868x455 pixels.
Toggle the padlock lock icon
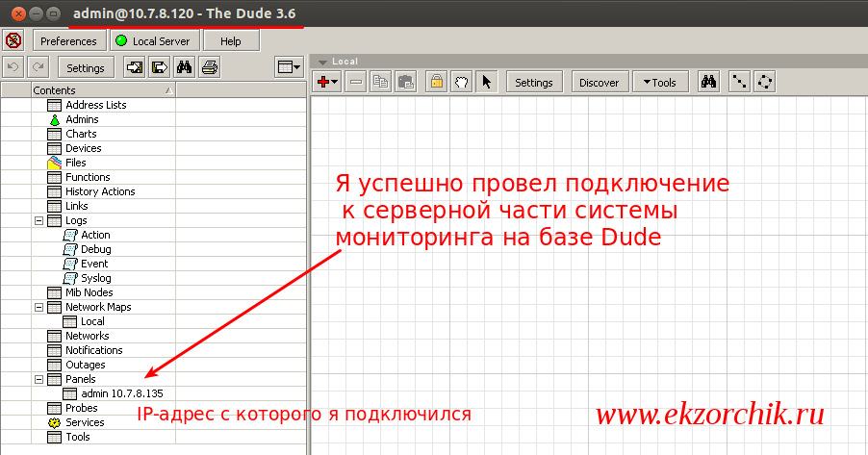[437, 82]
